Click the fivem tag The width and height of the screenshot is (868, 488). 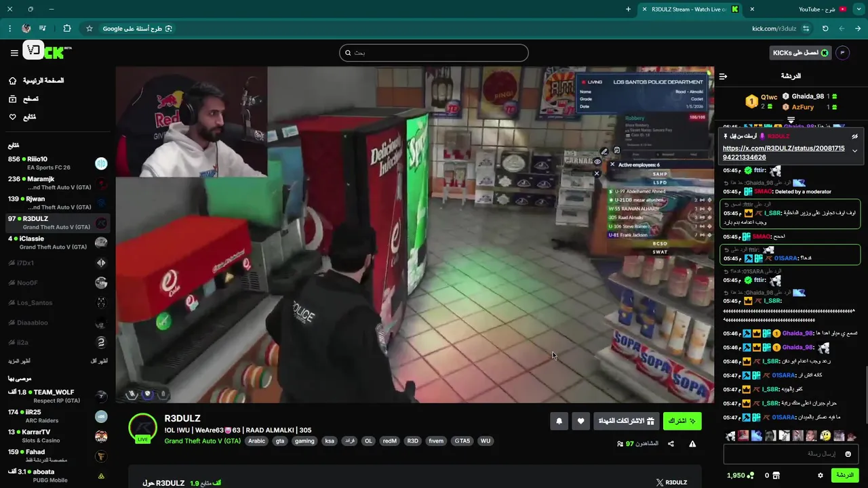click(436, 441)
